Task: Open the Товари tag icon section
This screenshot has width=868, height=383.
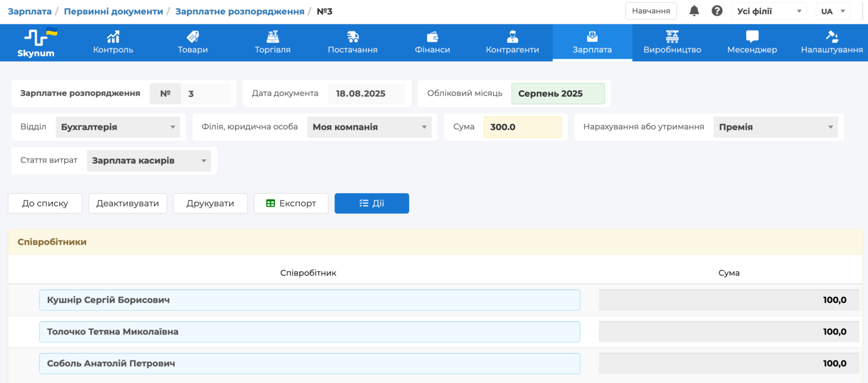Action: tap(193, 37)
